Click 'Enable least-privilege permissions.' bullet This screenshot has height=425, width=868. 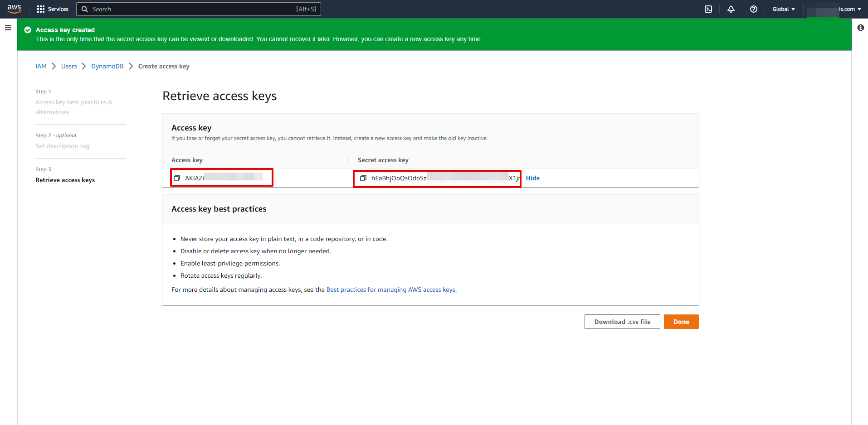[230, 263]
